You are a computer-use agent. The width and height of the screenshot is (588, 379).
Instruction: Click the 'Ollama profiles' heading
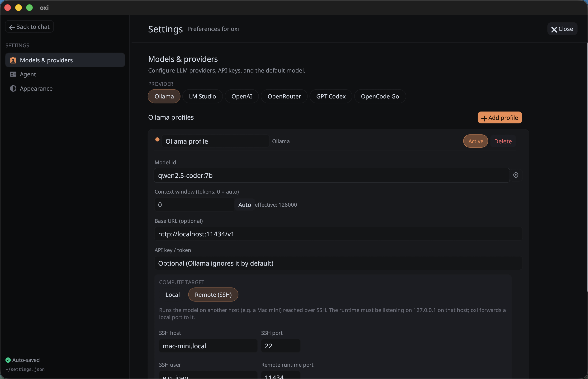[171, 117]
